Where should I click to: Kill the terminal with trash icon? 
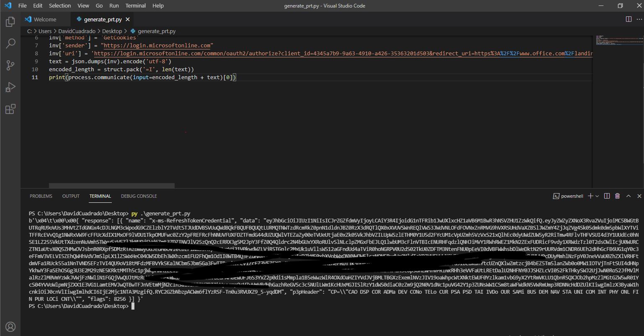click(x=617, y=196)
